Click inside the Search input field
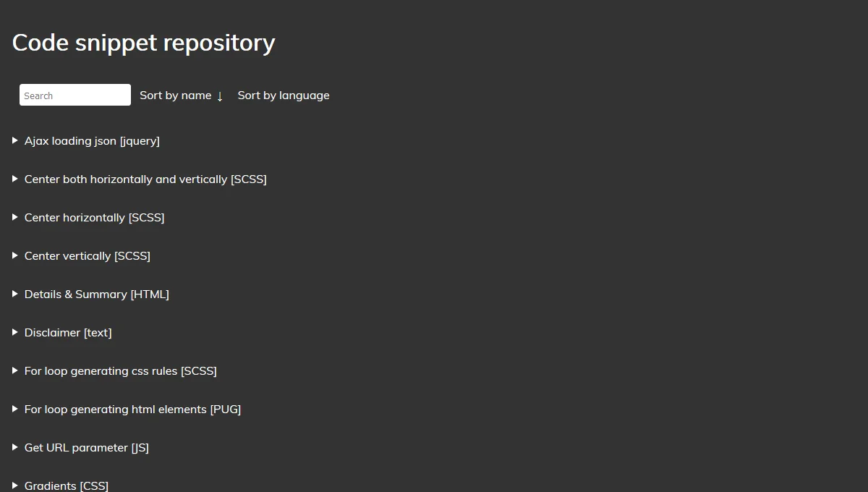868x492 pixels. pyautogui.click(x=75, y=95)
